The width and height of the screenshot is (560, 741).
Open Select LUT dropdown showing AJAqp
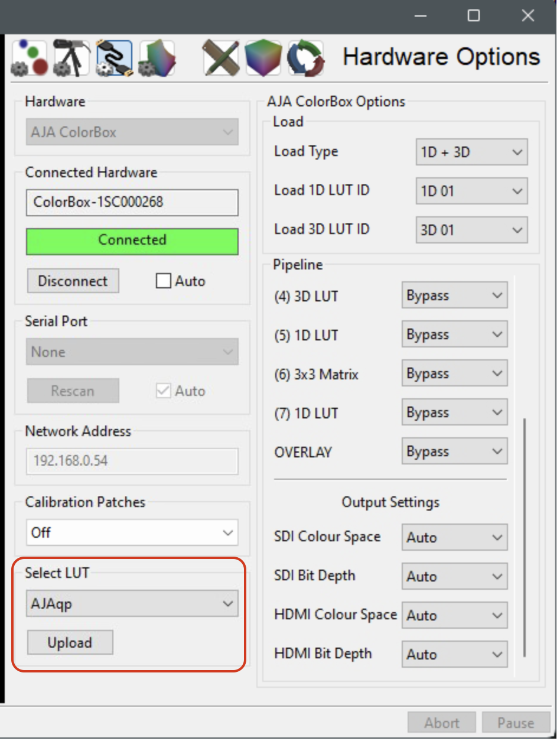(132, 604)
